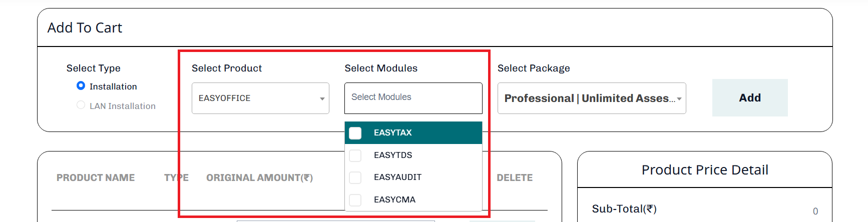Click the TYPE column header
The width and height of the screenshot is (868, 222).
coord(176,177)
